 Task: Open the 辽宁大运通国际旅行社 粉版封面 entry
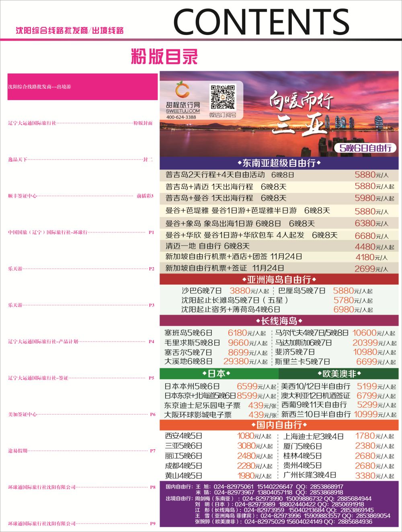click(80, 123)
